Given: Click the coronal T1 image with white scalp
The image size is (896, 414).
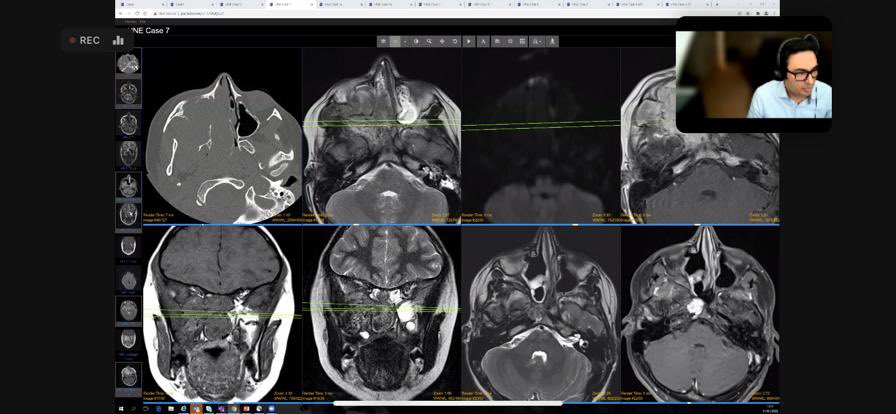Looking at the screenshot, I should tap(222, 313).
